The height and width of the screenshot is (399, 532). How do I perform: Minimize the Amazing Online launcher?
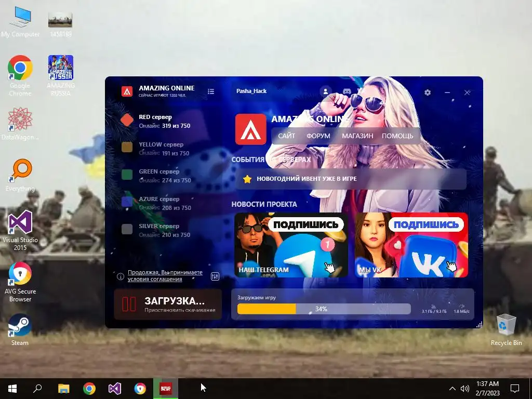[447, 92]
